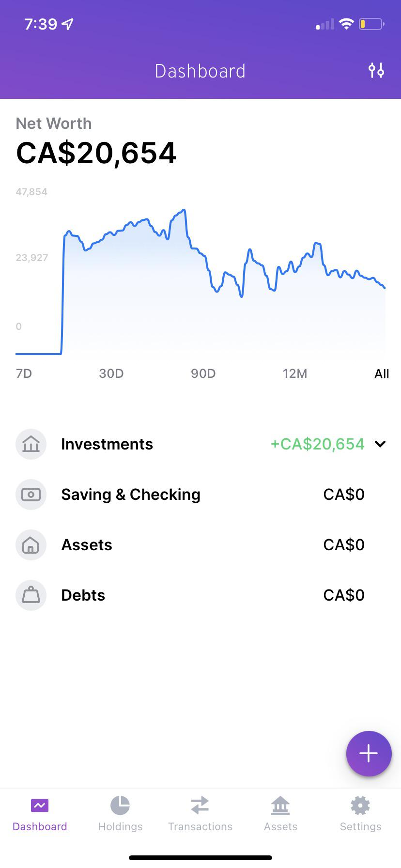
Task: Open the Saving & Checking row
Action: [x=131, y=495]
